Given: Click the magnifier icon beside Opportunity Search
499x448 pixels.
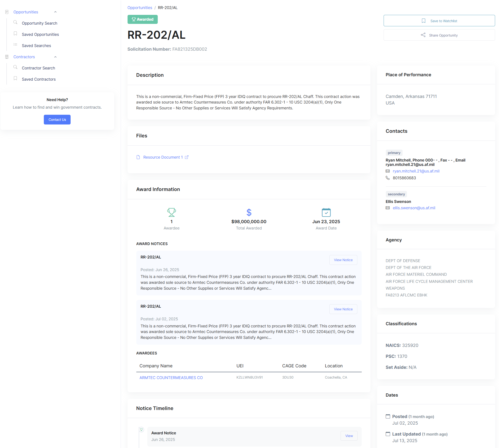Looking at the screenshot, I should tap(15, 22).
